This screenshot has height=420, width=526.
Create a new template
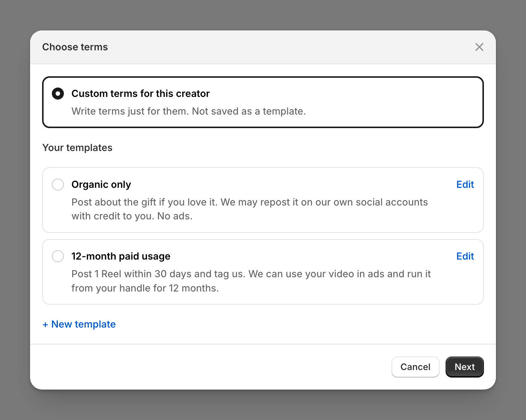click(79, 324)
